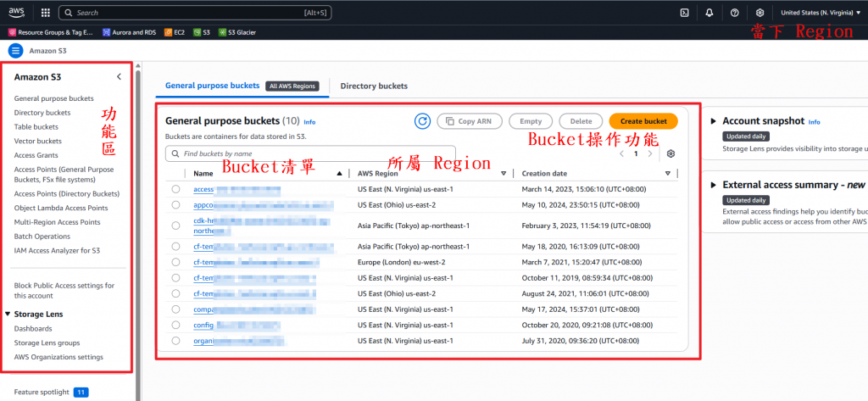Open console settings gear in top bar

(x=760, y=13)
